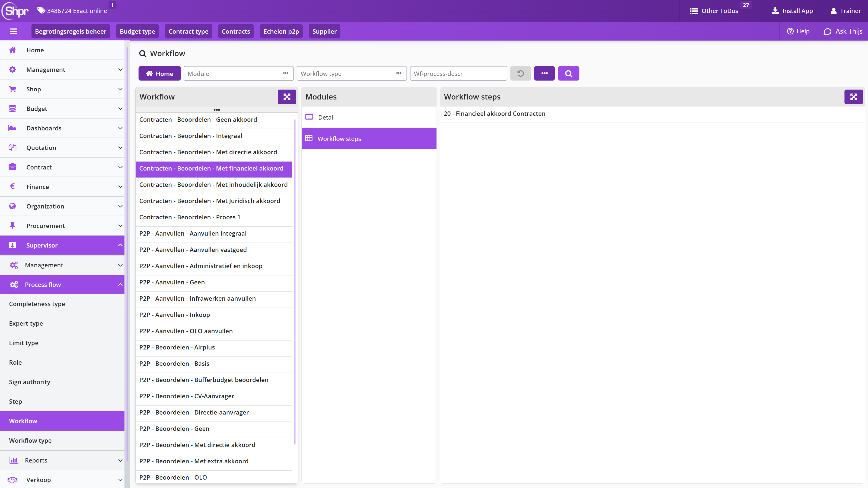
Task: Click the Module filter field
Action: pyautogui.click(x=239, y=73)
